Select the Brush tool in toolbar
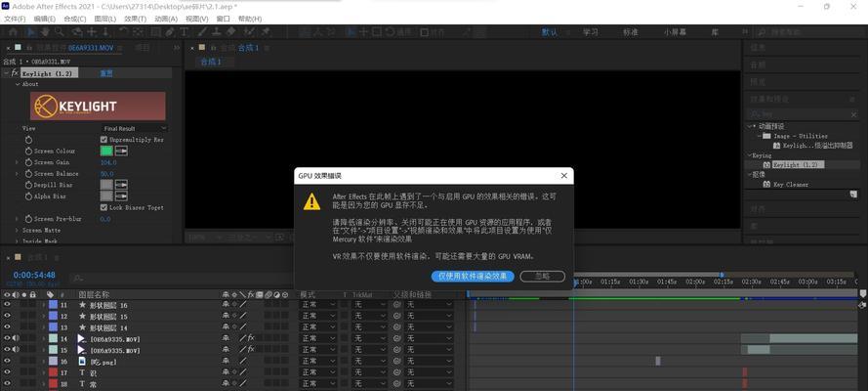This screenshot has width=868, height=391. click(x=205, y=32)
